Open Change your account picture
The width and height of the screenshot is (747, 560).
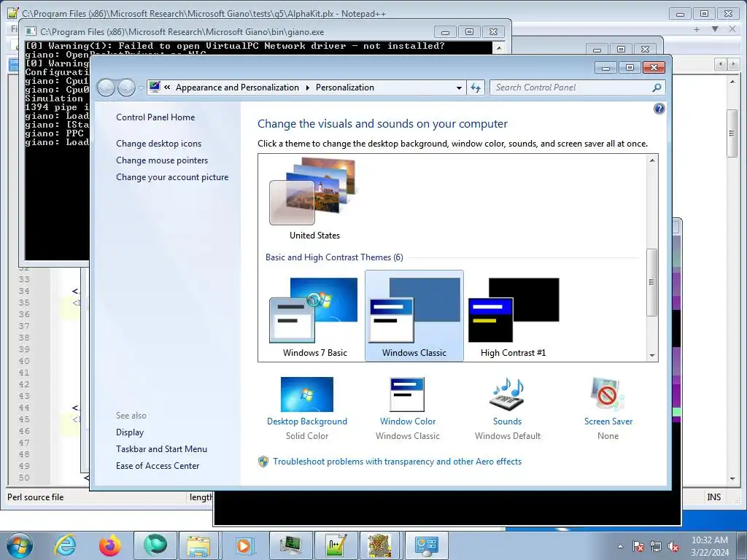point(172,177)
